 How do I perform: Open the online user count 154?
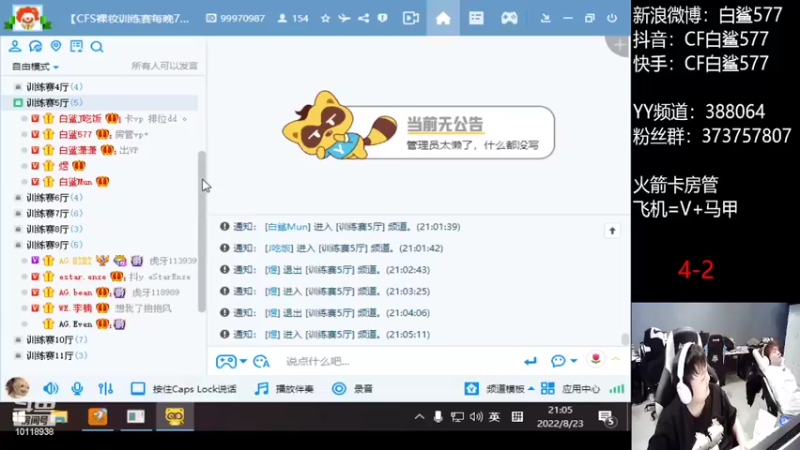pyautogui.click(x=293, y=18)
